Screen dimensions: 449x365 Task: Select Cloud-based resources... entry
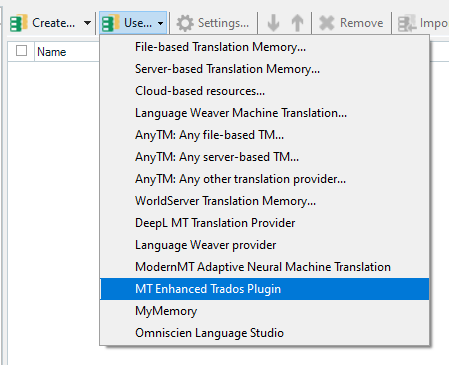pyautogui.click(x=265, y=91)
